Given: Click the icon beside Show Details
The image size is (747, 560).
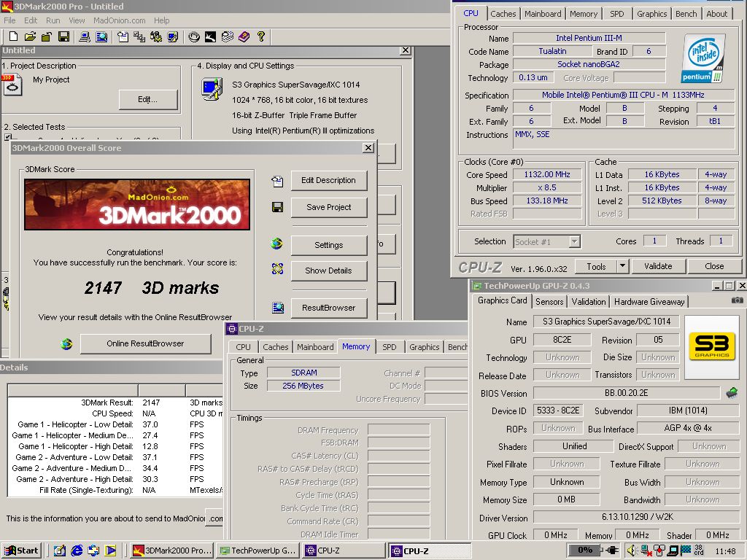Looking at the screenshot, I should 277,269.
